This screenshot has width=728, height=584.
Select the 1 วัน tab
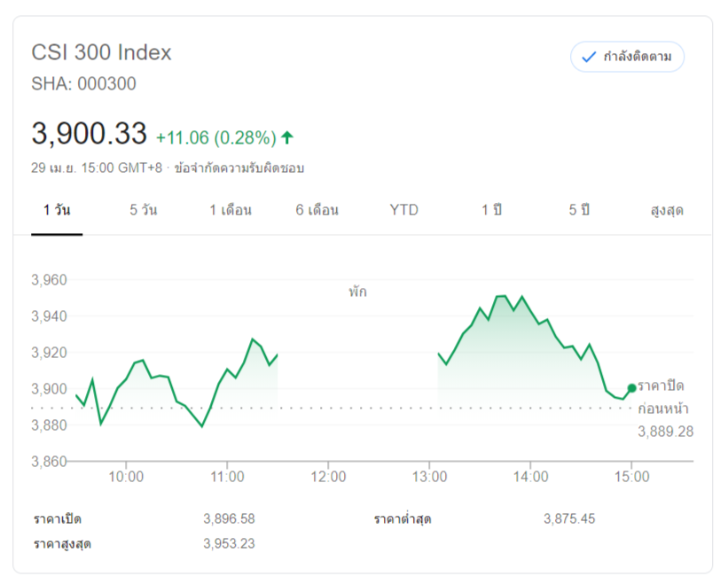click(x=57, y=211)
